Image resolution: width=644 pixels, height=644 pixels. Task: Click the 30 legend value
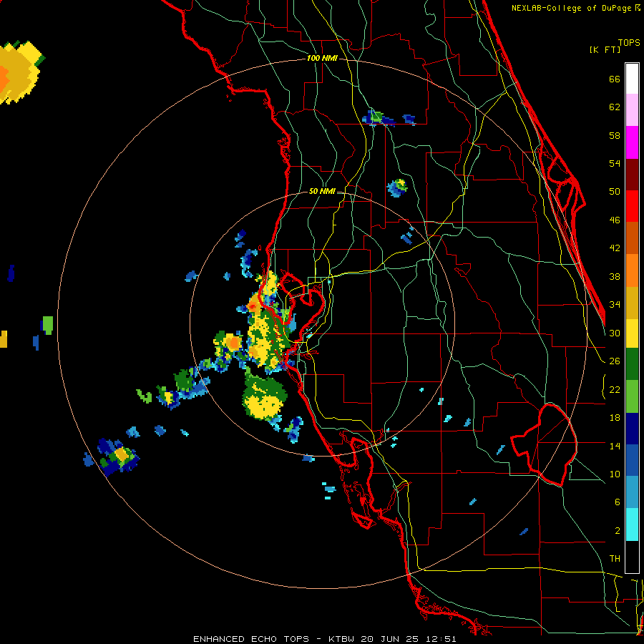click(615, 333)
